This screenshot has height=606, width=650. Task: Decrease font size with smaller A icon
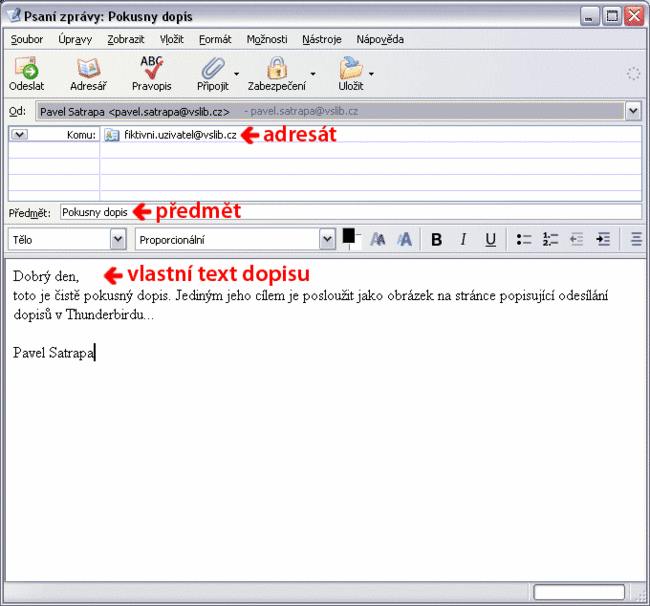pyautogui.click(x=378, y=239)
